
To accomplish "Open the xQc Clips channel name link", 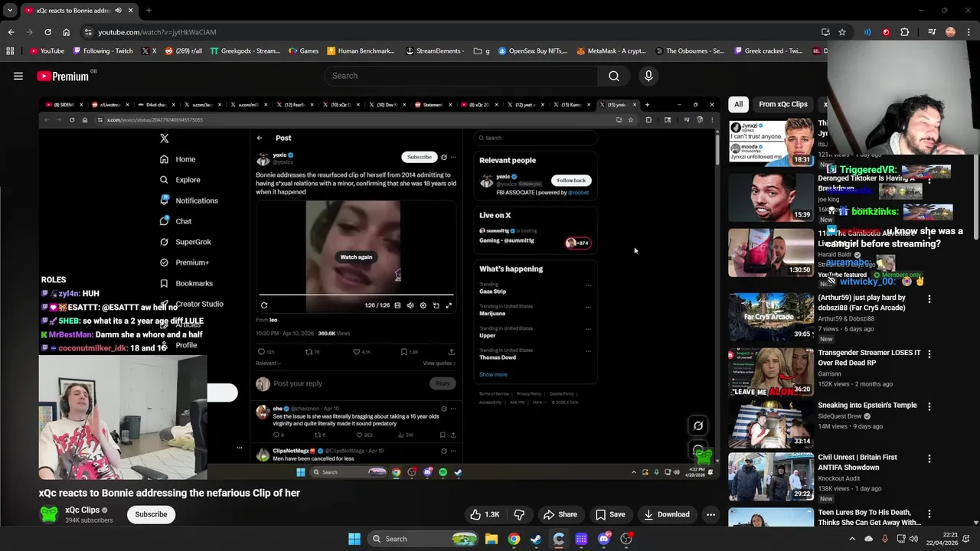I will click(82, 510).
